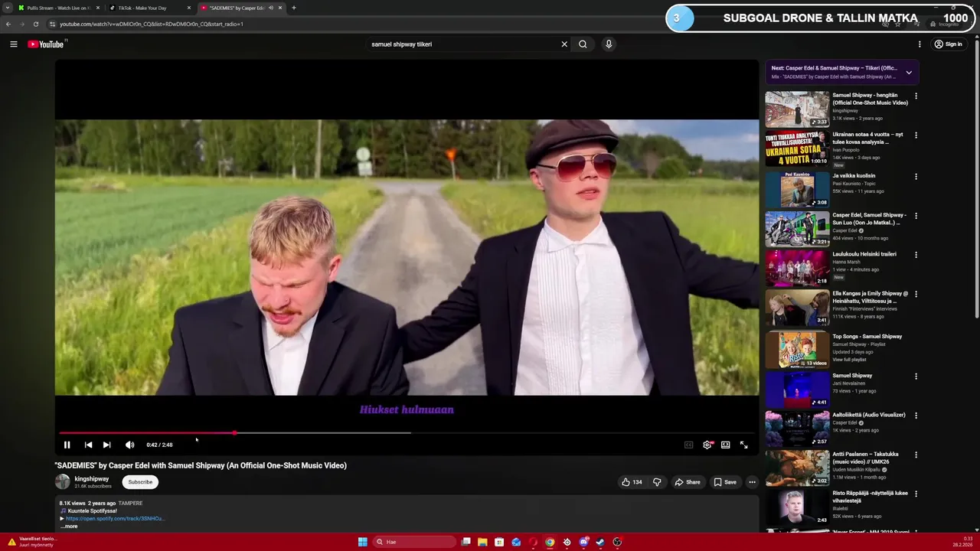Search with your voice microphone

pyautogui.click(x=609, y=44)
